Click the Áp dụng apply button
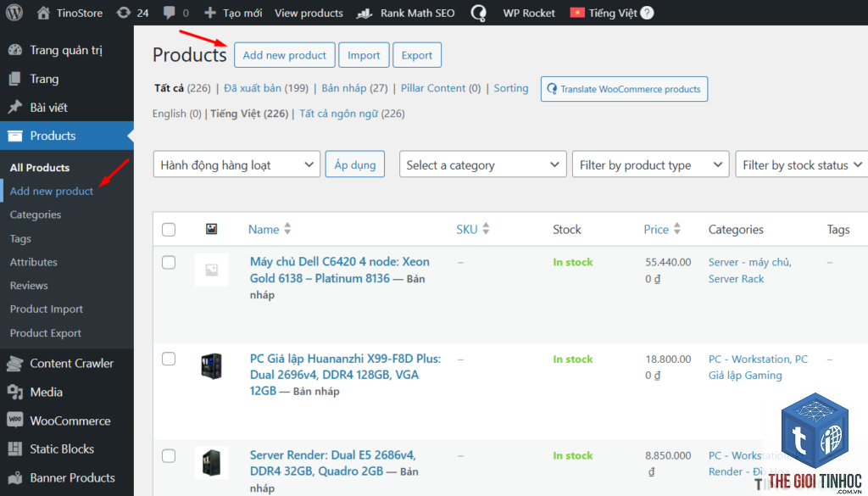This screenshot has width=868, height=496. point(355,164)
